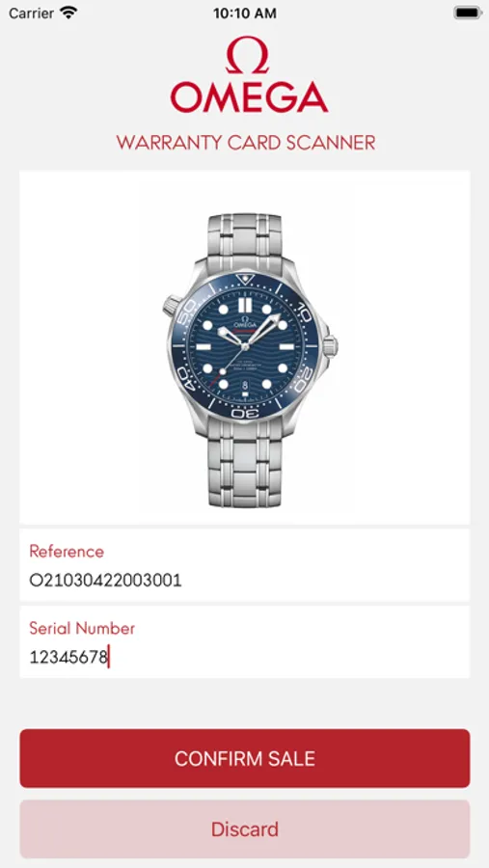Screen dimensions: 489x868
Task: Click the triangle marker atop watch bezel
Action: [x=244, y=279]
